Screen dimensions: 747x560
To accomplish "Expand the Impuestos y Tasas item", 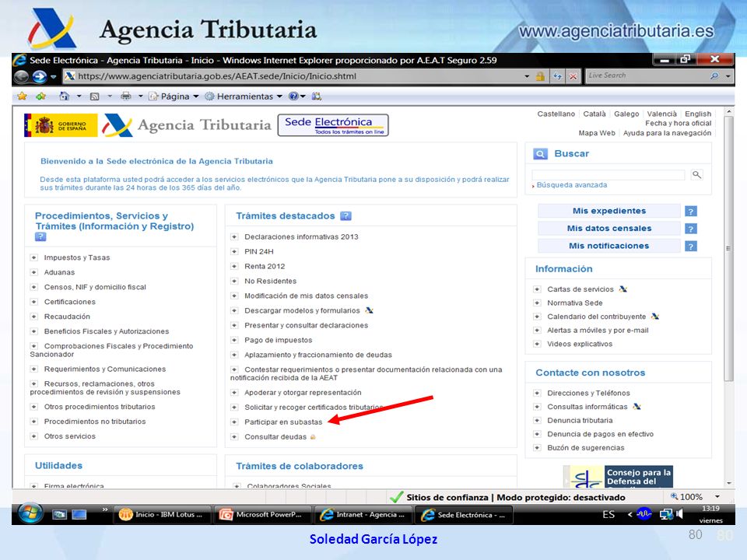I will 33,257.
